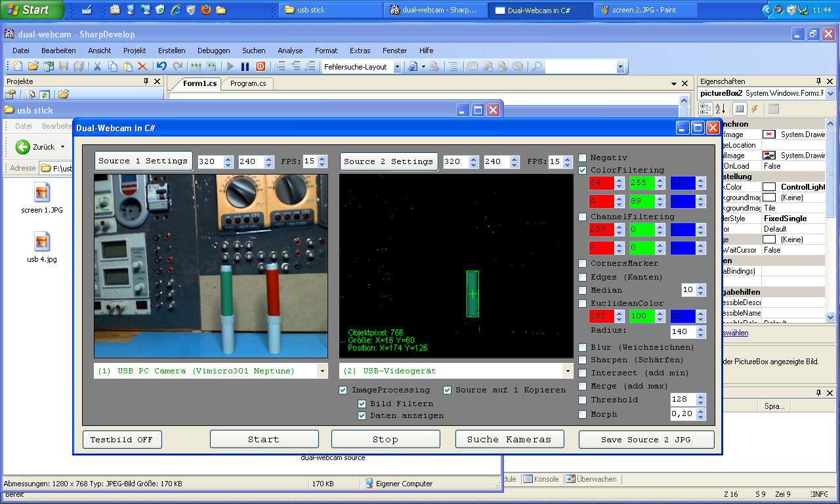Sort properties alphabetically with the A-Z icon

tap(720, 109)
